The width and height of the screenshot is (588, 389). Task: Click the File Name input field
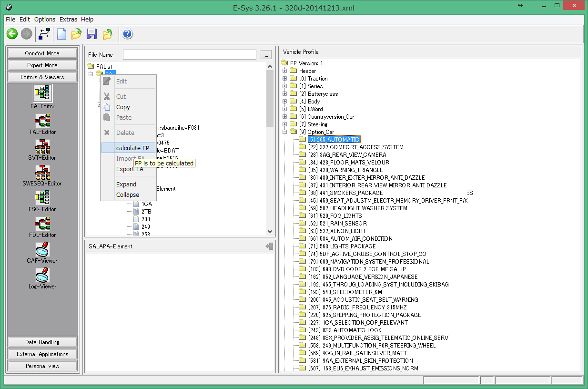click(x=190, y=55)
